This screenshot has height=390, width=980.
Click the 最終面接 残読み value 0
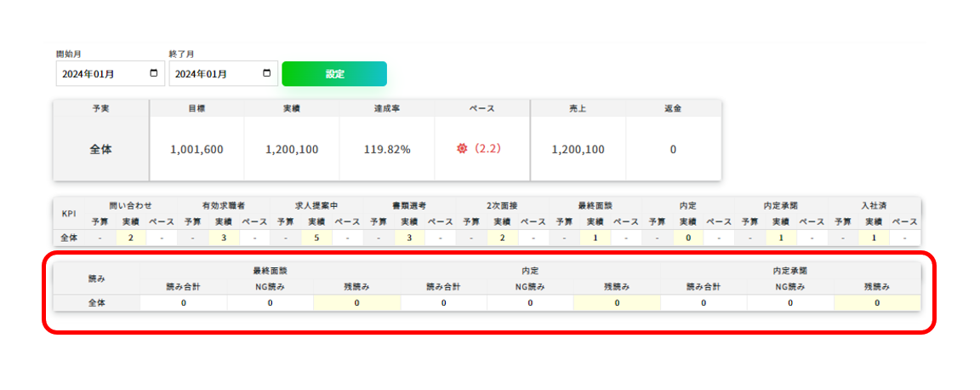(x=357, y=303)
